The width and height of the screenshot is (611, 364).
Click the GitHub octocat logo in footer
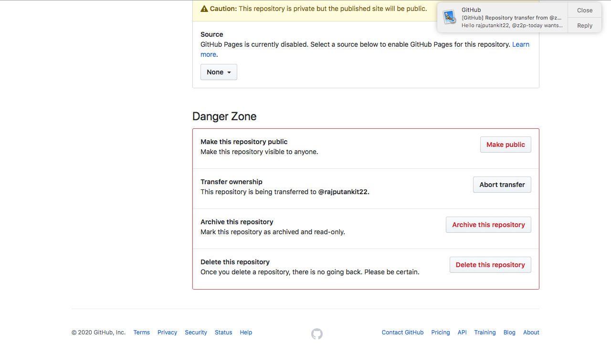pos(317,334)
